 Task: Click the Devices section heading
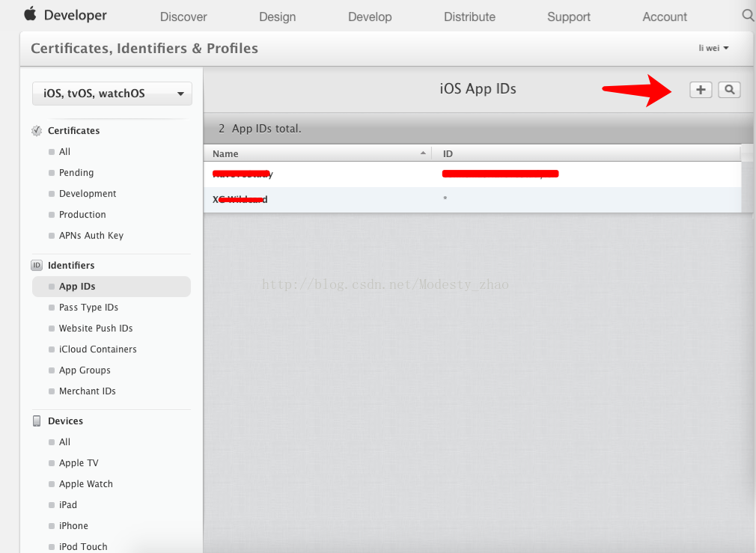click(x=65, y=421)
